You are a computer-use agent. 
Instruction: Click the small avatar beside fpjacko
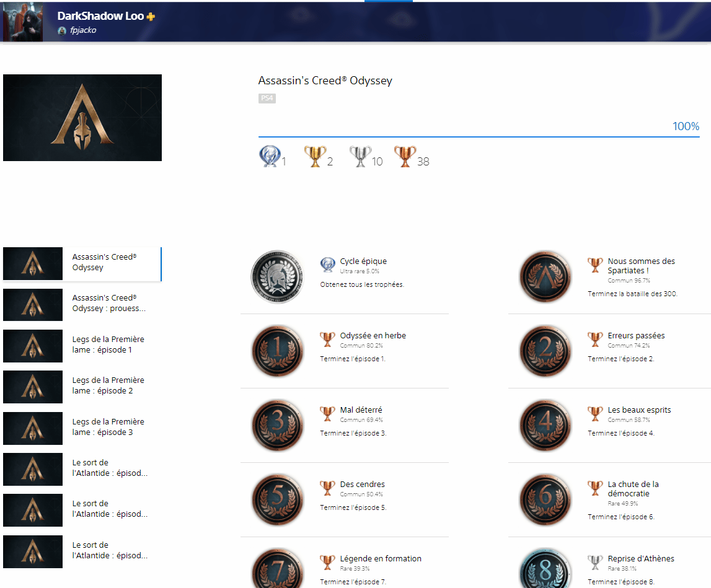point(62,30)
